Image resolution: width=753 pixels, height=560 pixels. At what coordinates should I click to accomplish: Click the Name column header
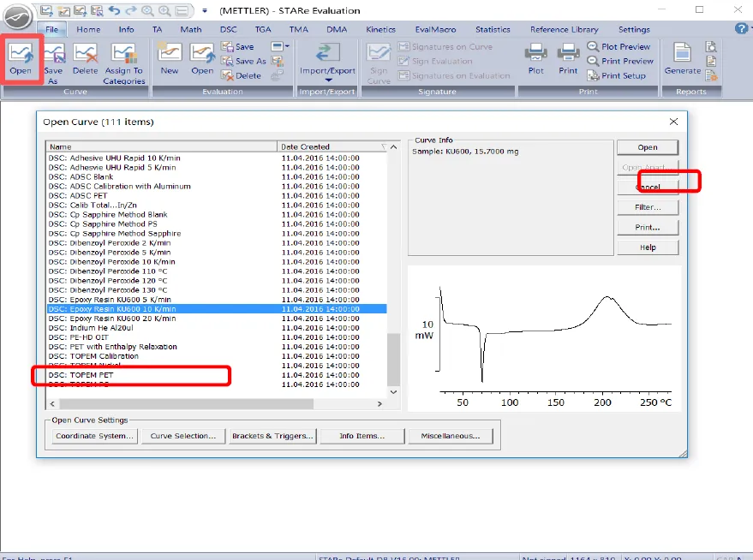(161, 146)
